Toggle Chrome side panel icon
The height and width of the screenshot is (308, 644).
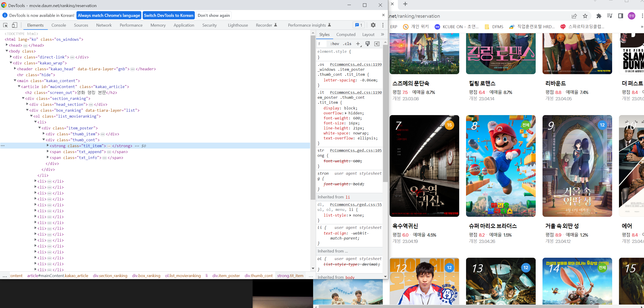coord(621,16)
